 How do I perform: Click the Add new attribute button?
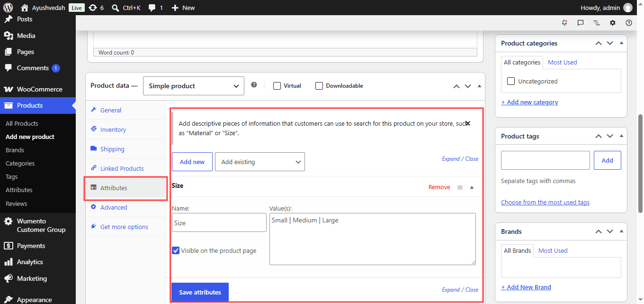point(192,162)
